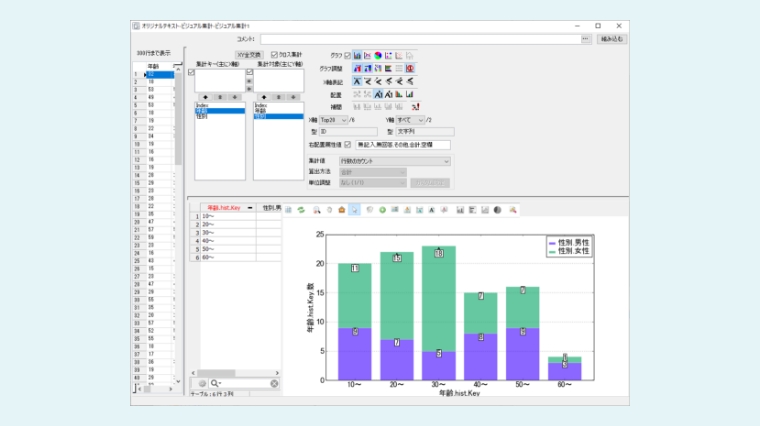Image resolution: width=760 pixels, height=426 pixels.
Task: Choose the first stacked bar icon in グラフ調整 row
Action: (x=357, y=68)
